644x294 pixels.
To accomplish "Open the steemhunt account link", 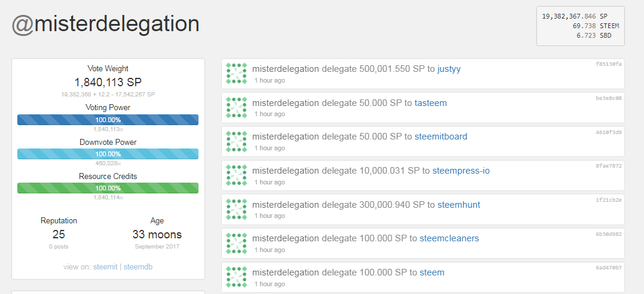I will [459, 204].
